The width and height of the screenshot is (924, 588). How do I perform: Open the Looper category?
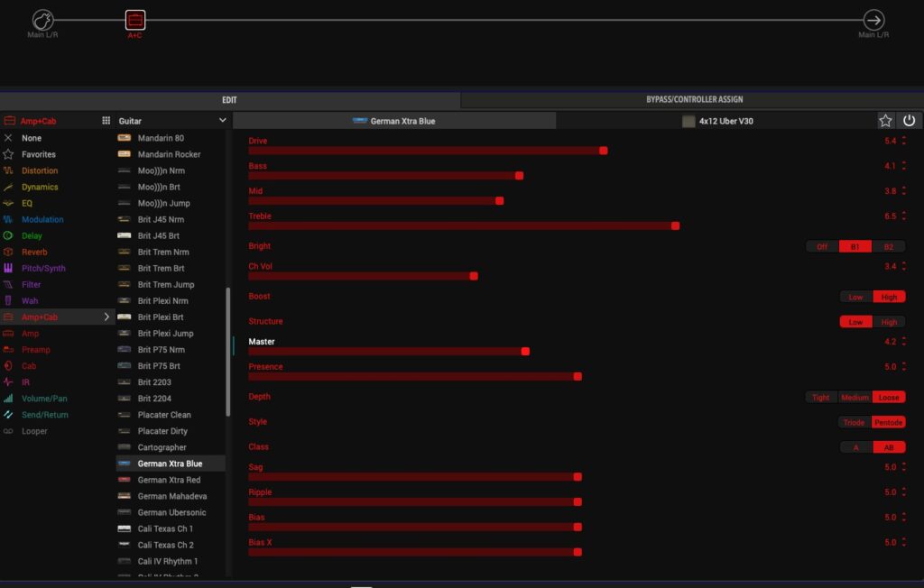[34, 431]
